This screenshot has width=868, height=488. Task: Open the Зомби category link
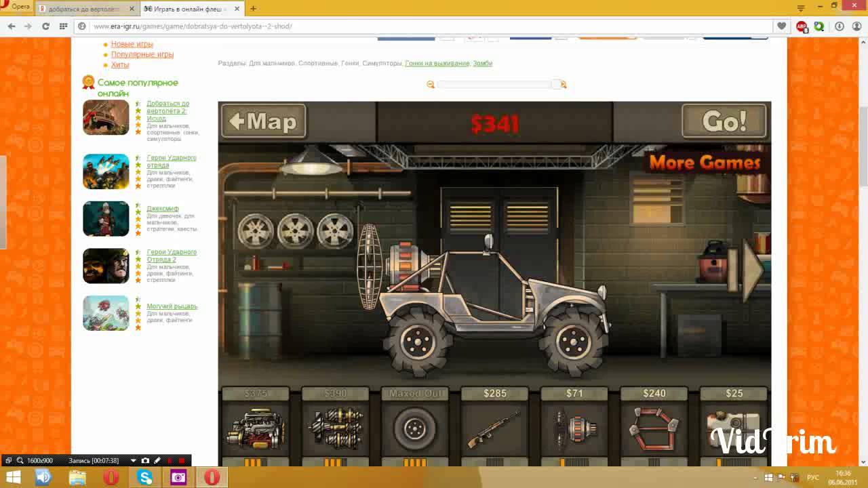(483, 63)
